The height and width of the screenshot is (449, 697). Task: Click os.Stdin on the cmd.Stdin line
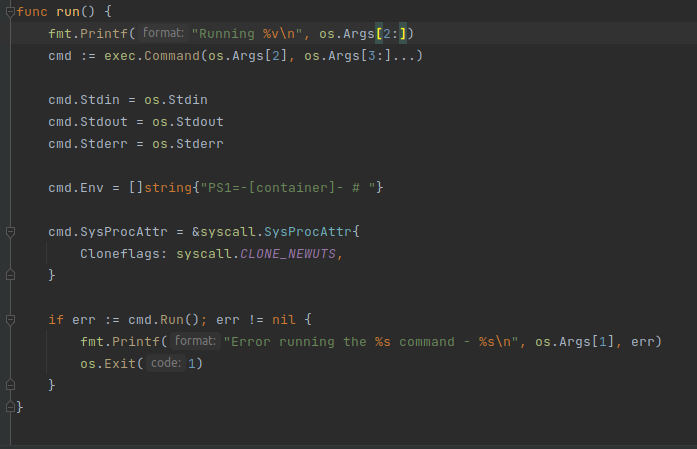click(x=176, y=100)
